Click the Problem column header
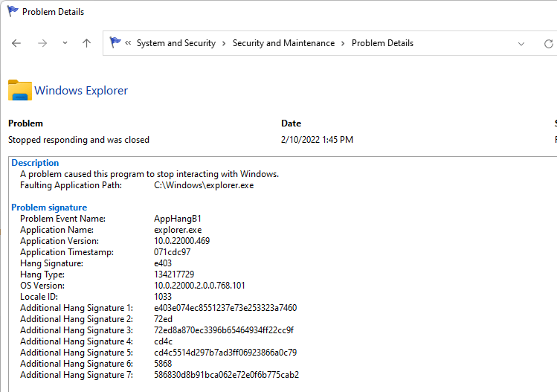 pyautogui.click(x=25, y=123)
